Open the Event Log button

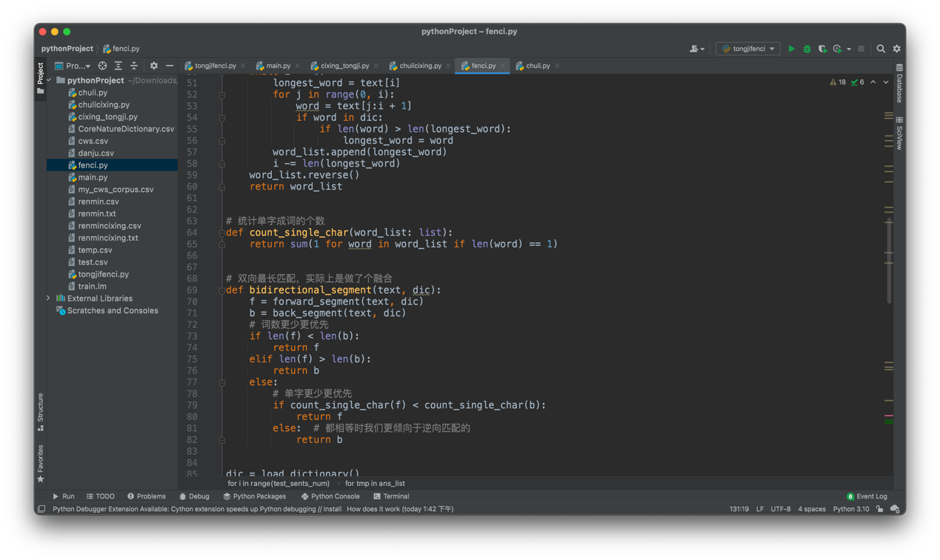point(867,496)
